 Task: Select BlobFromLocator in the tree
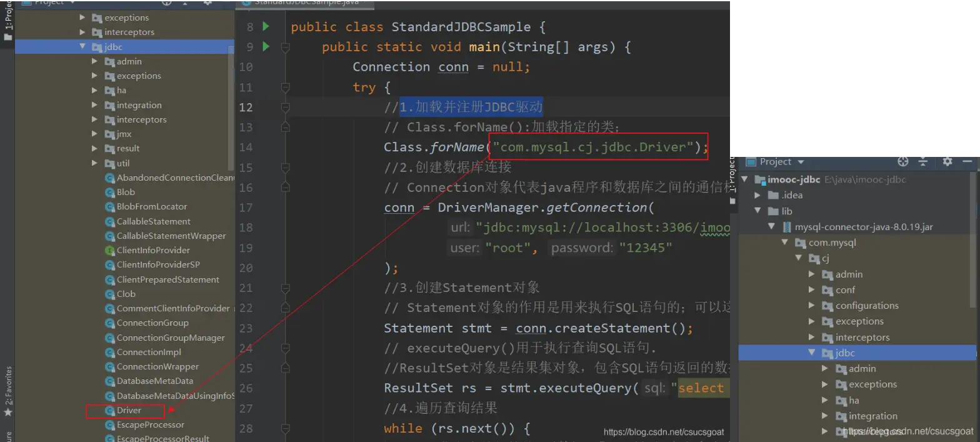pyautogui.click(x=152, y=206)
